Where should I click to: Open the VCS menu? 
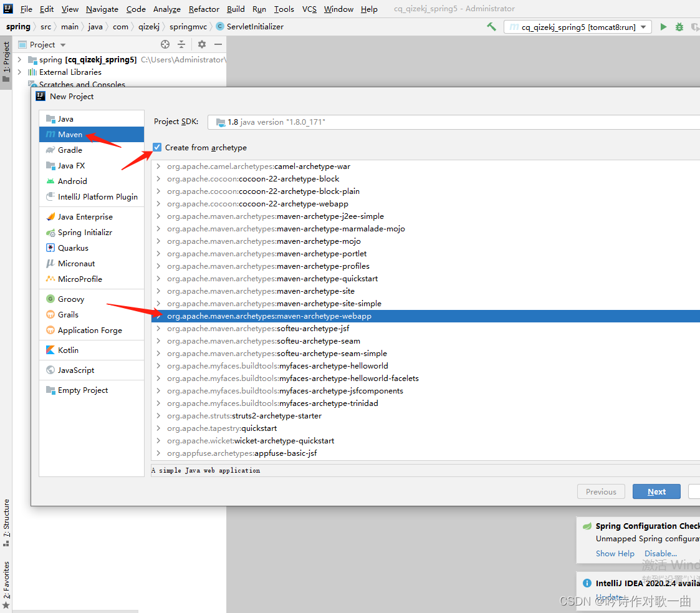point(309,9)
